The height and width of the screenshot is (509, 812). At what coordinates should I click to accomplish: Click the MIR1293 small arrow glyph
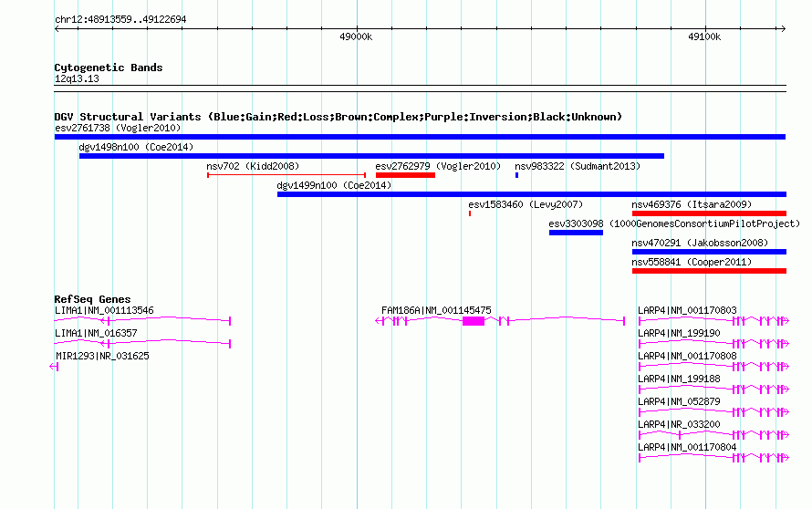(x=54, y=367)
